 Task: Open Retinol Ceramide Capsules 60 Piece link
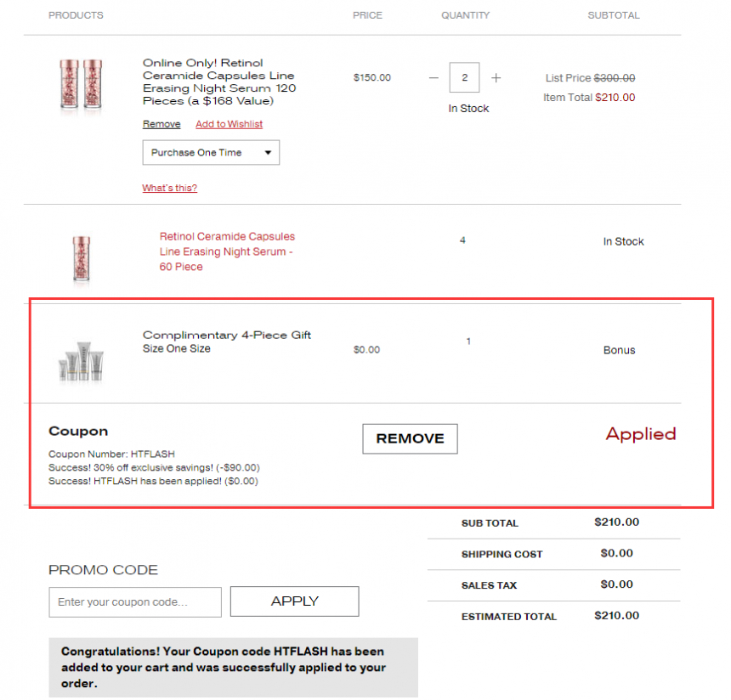click(x=227, y=251)
